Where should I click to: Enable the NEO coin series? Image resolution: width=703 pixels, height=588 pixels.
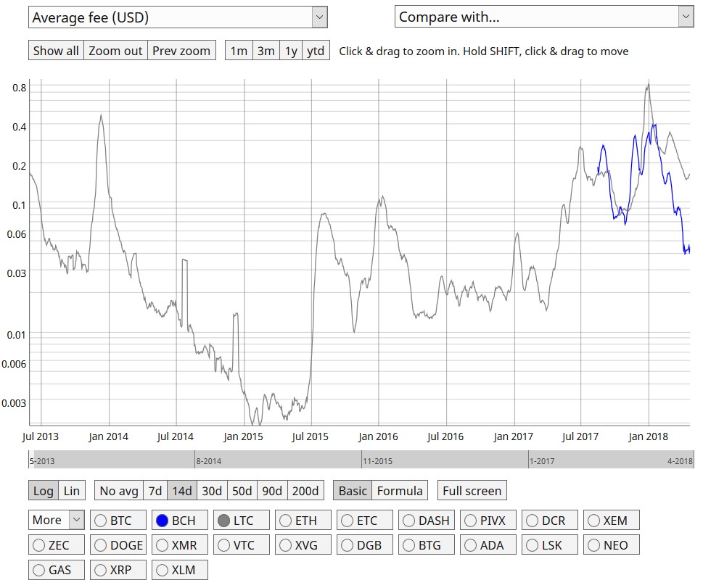click(612, 544)
